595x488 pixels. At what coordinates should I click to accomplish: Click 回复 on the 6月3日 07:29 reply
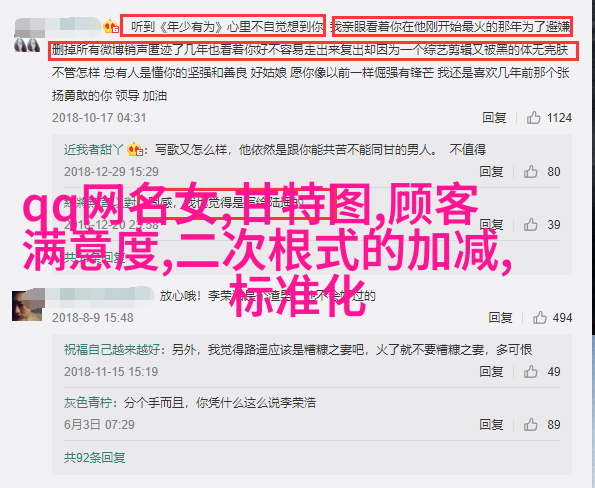pos(491,425)
